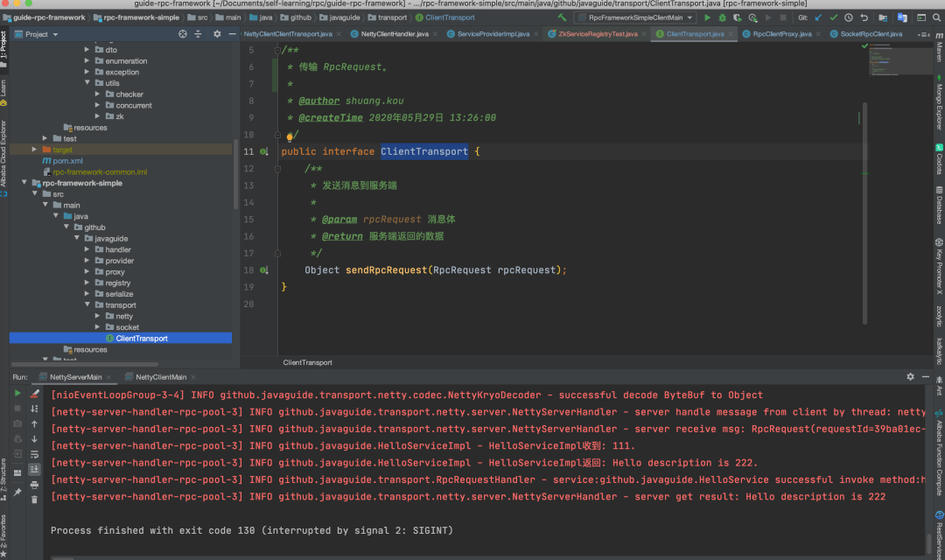This screenshot has height=560, width=945.
Task: Switch to NettyClientMain run tab
Action: 160,377
